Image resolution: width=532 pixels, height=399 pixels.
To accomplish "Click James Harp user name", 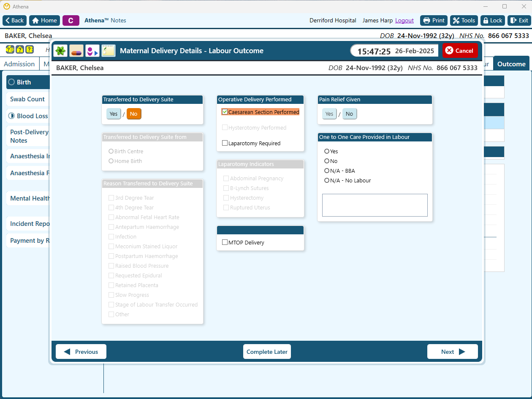I will 377,20.
